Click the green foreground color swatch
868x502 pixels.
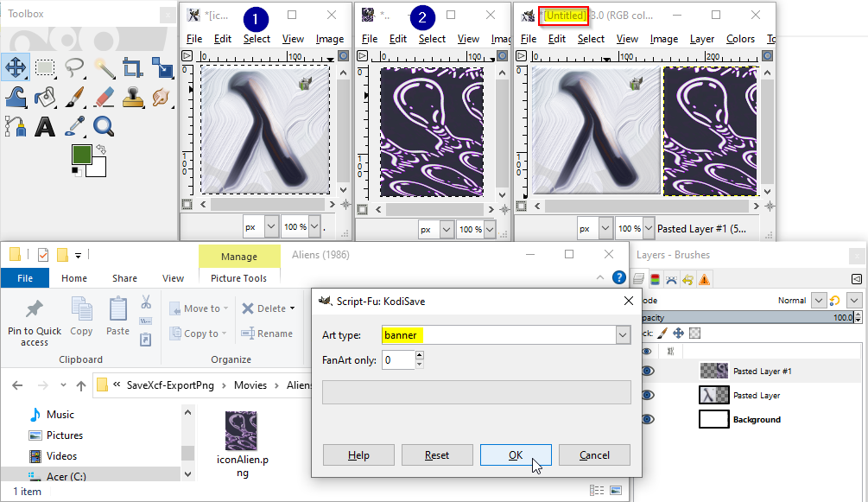[81, 155]
